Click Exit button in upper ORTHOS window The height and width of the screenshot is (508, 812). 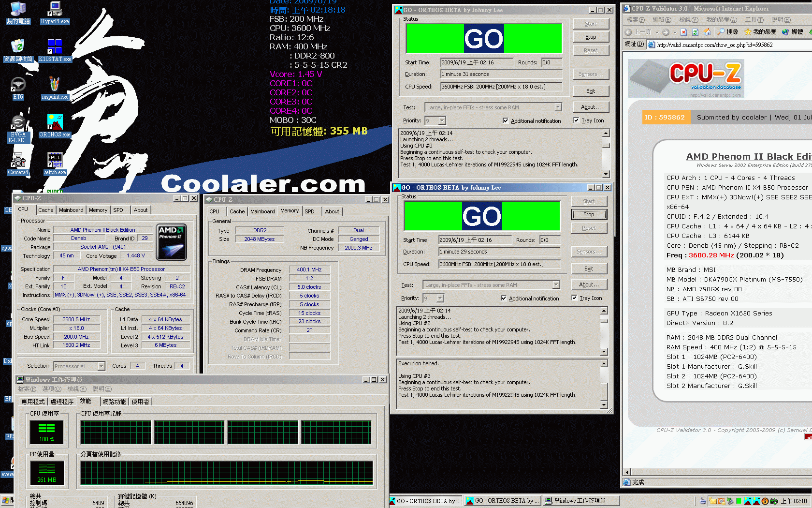(591, 91)
